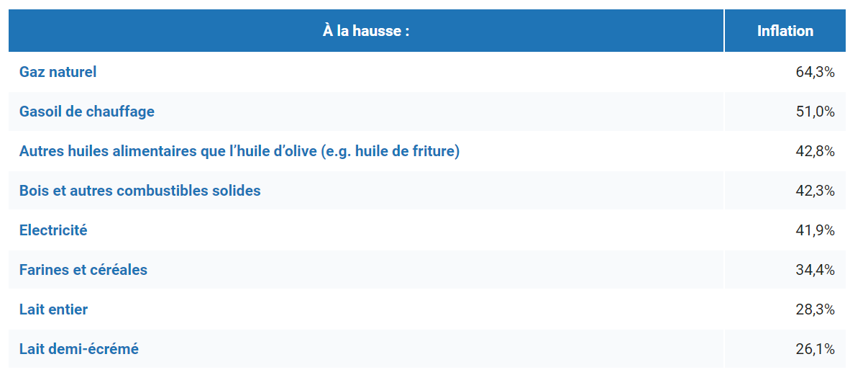Click the 42,8% inflation value
The image size is (868, 385).
click(815, 151)
